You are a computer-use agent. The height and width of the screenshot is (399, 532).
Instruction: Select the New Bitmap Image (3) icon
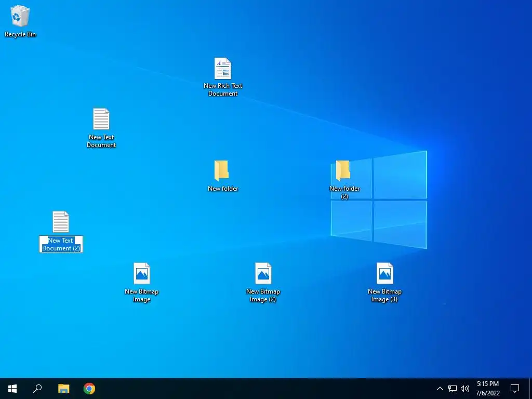click(x=384, y=273)
